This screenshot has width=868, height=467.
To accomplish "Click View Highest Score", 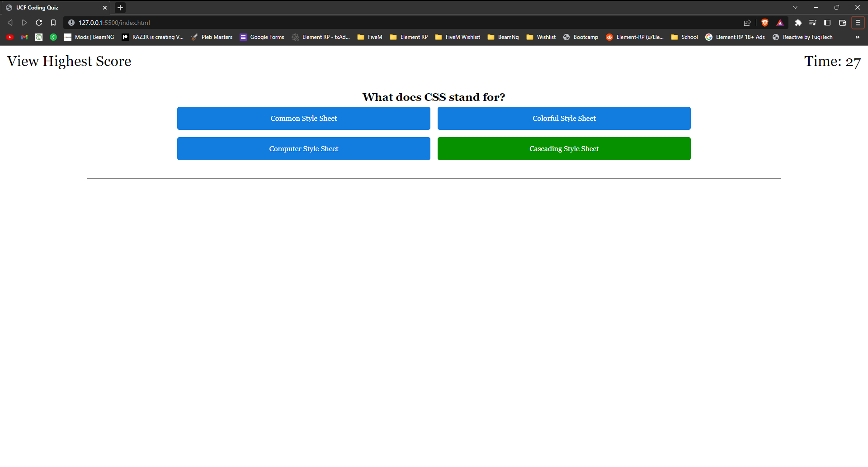I will pyautogui.click(x=69, y=61).
